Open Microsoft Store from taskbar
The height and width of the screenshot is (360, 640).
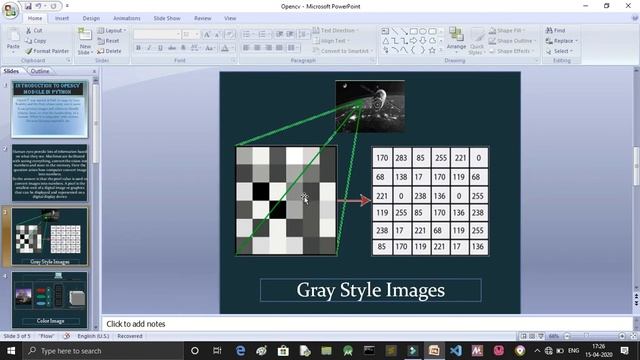pyautogui.click(x=283, y=351)
